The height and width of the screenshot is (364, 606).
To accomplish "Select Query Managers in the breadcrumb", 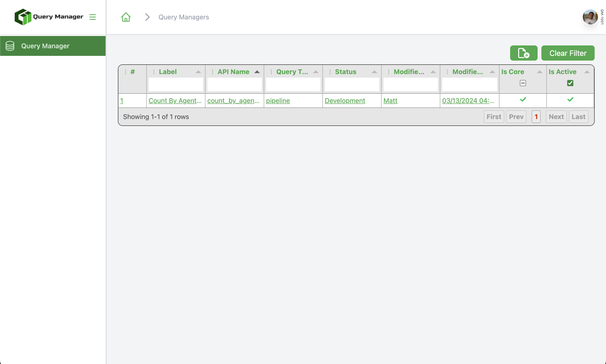I will tap(183, 17).
